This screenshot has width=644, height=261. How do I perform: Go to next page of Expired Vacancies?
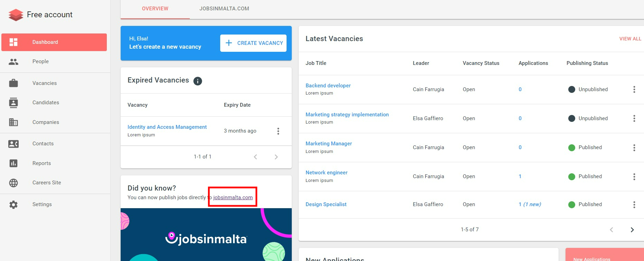click(276, 157)
